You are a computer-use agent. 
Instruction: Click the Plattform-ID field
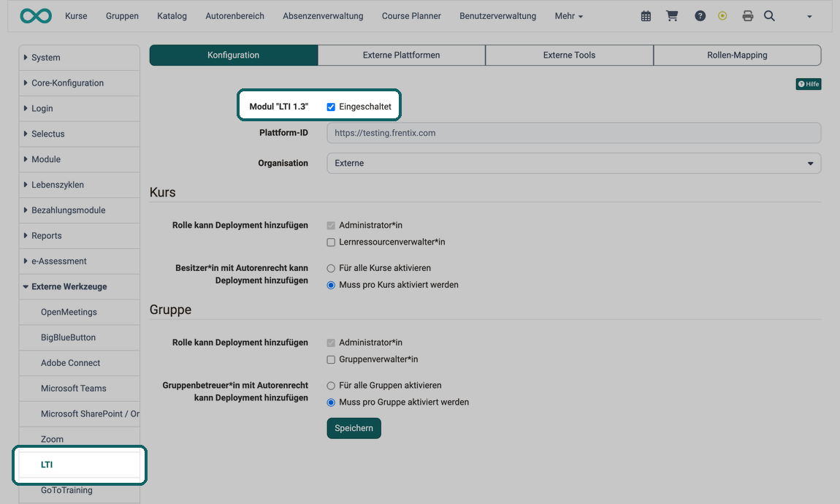[573, 133]
